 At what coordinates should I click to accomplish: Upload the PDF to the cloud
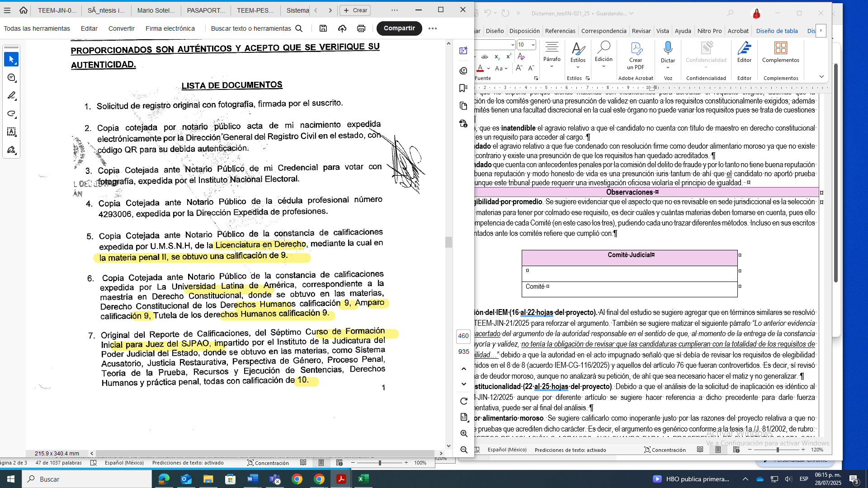pos(342,28)
